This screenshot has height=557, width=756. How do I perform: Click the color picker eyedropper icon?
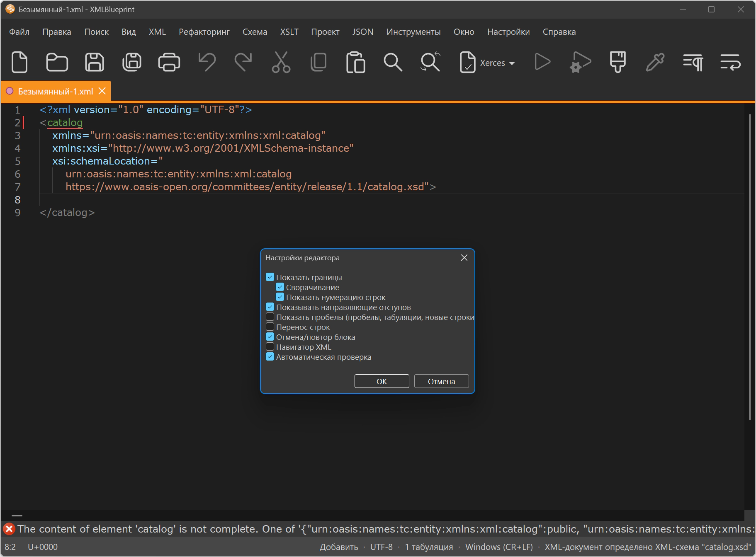(x=655, y=63)
